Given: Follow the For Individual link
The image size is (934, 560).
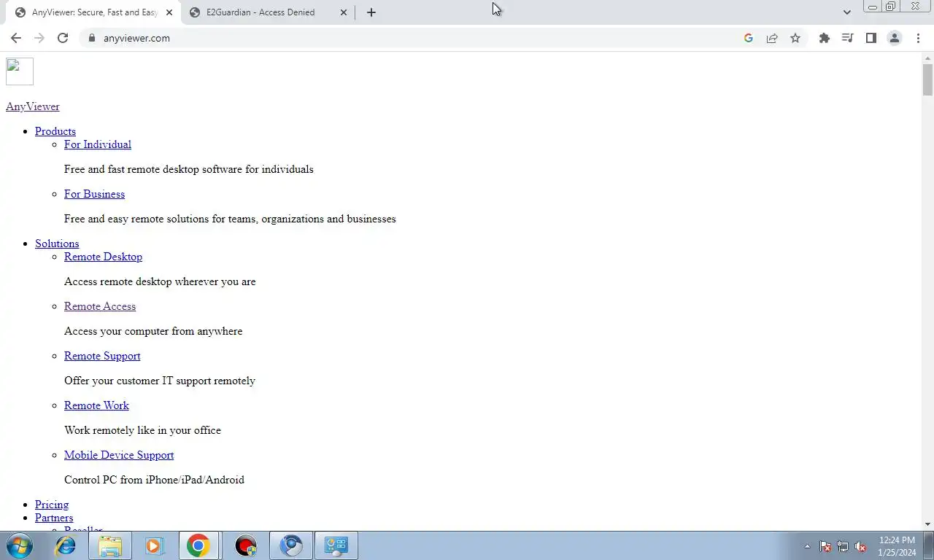Looking at the screenshot, I should pyautogui.click(x=98, y=144).
